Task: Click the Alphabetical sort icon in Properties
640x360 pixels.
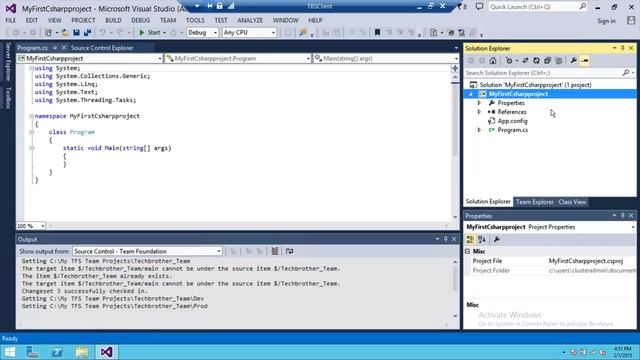Action: [482, 240]
